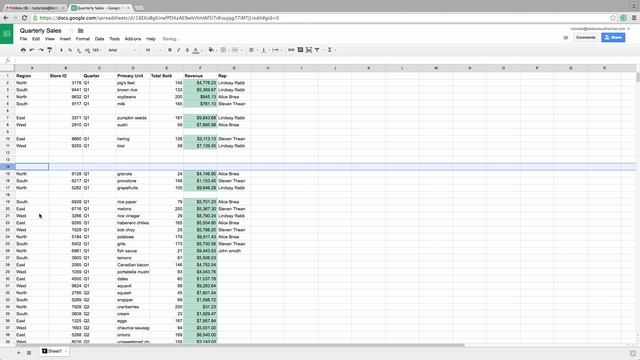Decrease decimal places
Screen dimensions: 640x360
[79, 50]
